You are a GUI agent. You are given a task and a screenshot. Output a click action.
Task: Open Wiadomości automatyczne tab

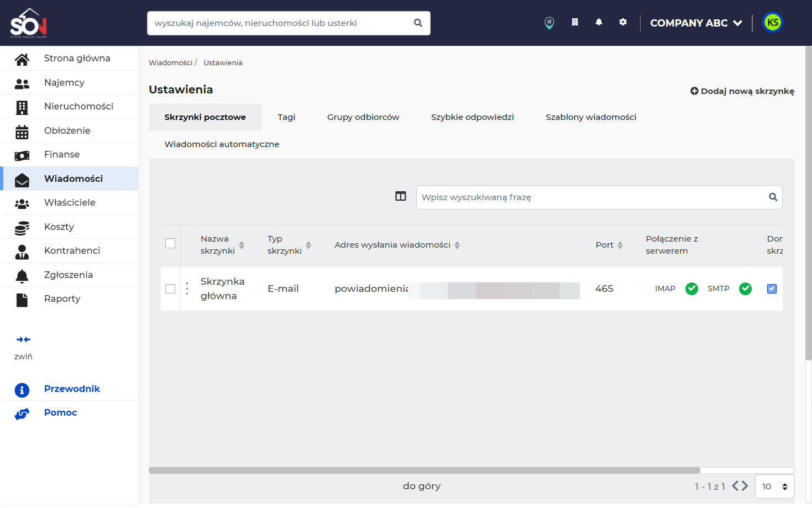click(222, 144)
